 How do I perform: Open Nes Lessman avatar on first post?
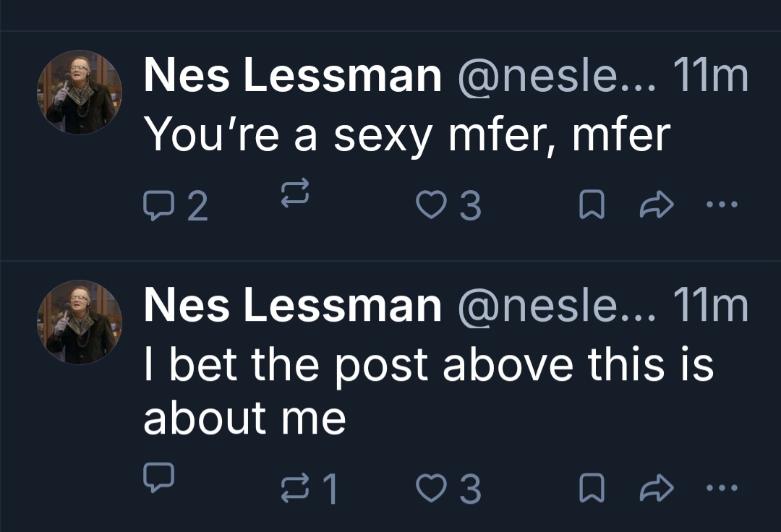pyautogui.click(x=80, y=93)
